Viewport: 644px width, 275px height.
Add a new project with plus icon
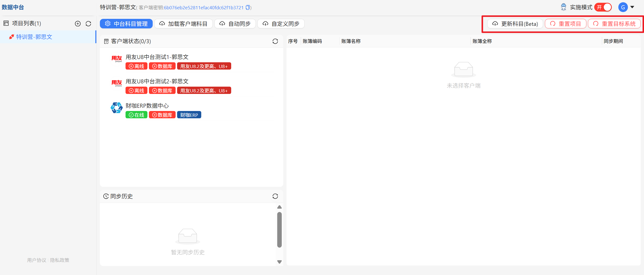point(78,24)
